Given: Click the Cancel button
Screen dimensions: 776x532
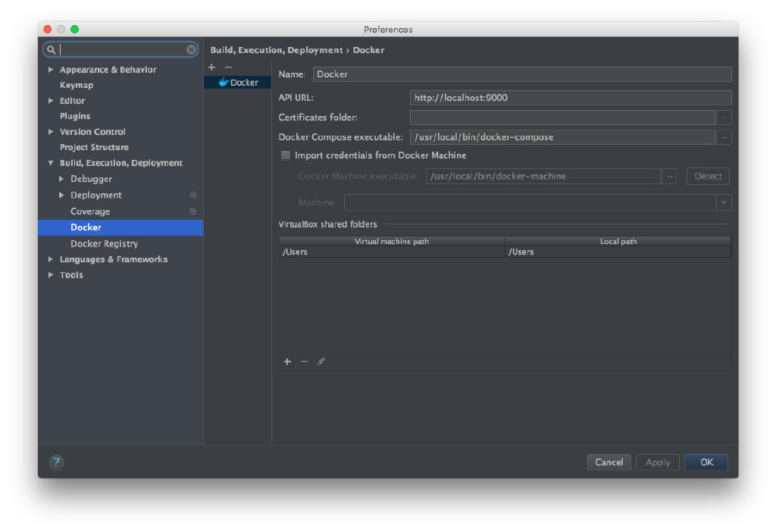Looking at the screenshot, I should [609, 462].
